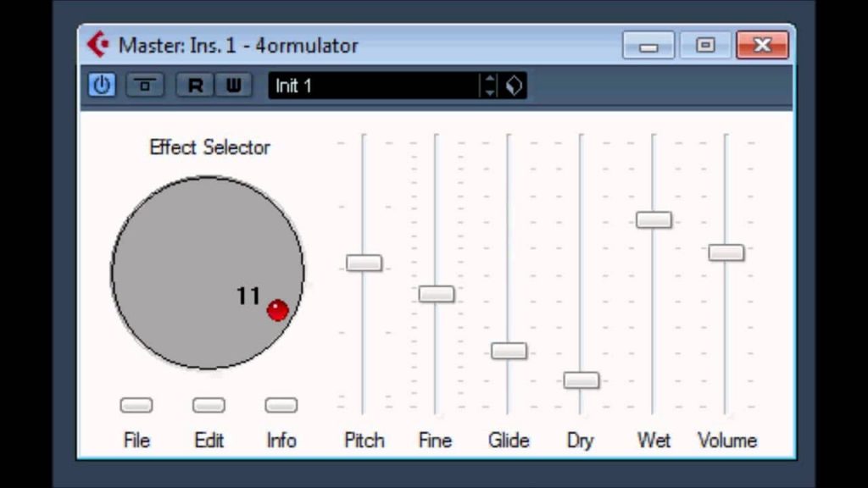This screenshot has width=868, height=488.
Task: Click the bypass effect button beside power
Action: click(x=145, y=86)
